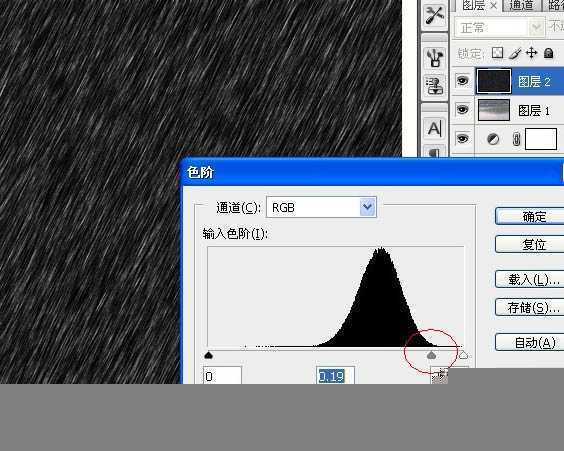Open the tool presets wrench-and-screwdriver icon
The image size is (564, 451).
[435, 15]
